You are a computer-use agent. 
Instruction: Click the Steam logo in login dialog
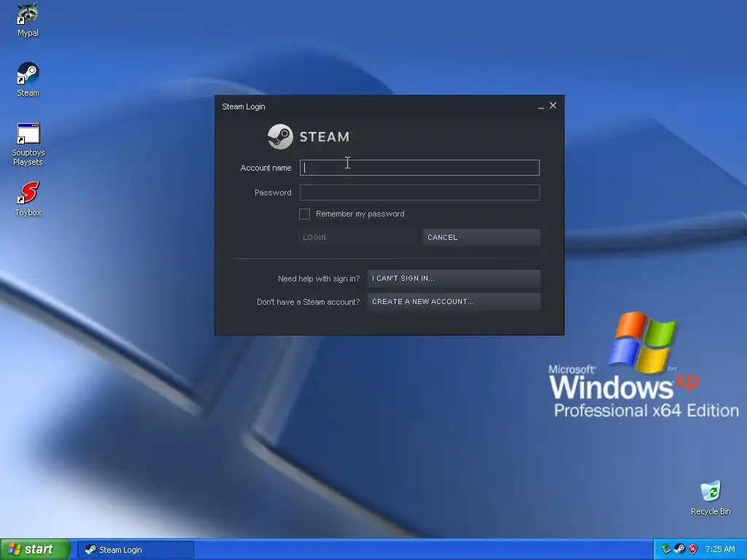point(309,136)
